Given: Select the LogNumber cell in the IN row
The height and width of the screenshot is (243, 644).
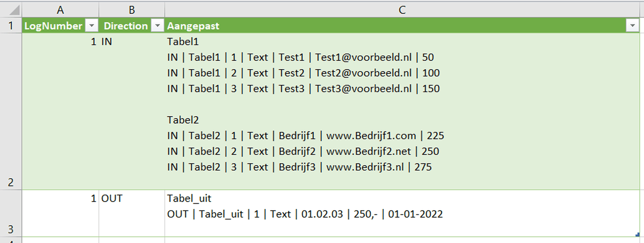Looking at the screenshot, I should pos(60,111).
